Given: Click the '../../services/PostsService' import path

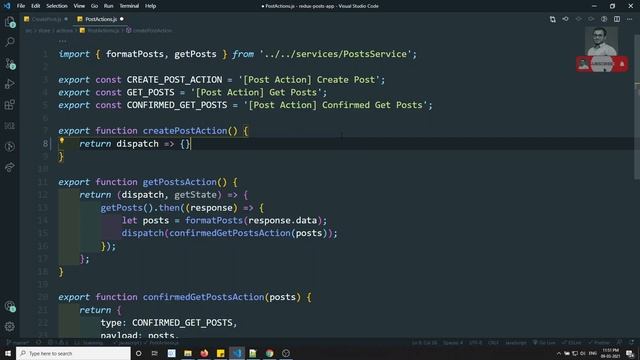Looking at the screenshot, I should point(336,54).
